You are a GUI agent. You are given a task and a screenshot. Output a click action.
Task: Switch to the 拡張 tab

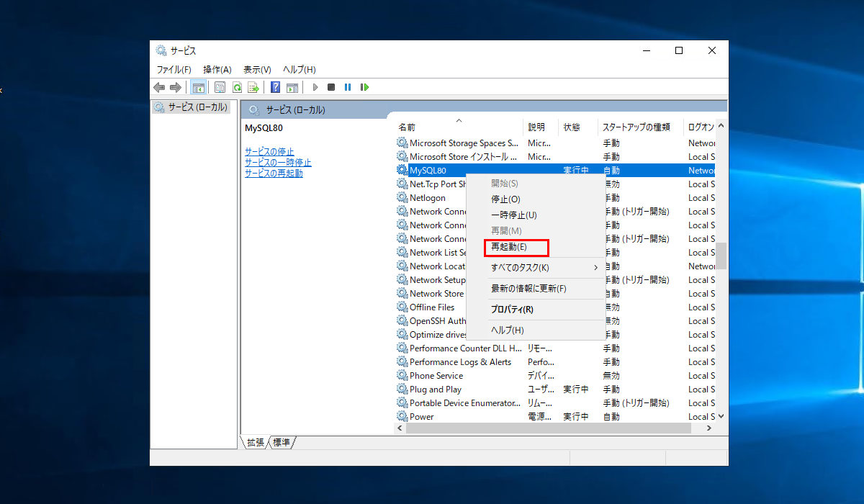(255, 442)
